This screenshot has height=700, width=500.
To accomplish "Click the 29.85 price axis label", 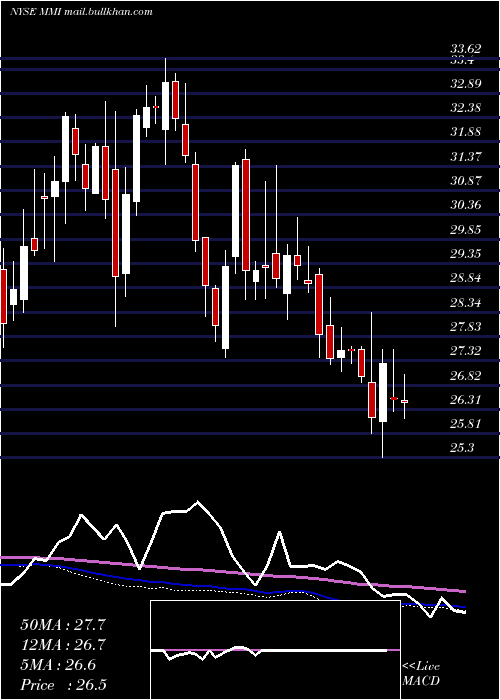I will click(467, 229).
